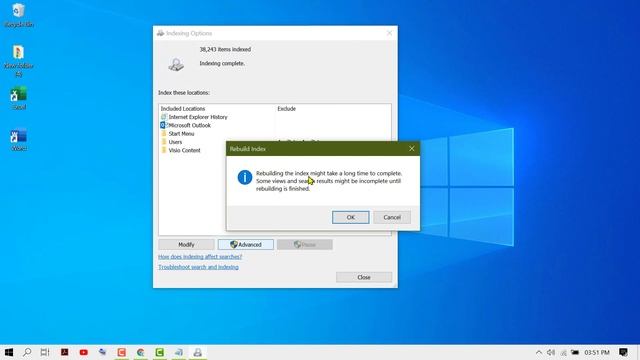Show hidden system tray icons

(539, 352)
